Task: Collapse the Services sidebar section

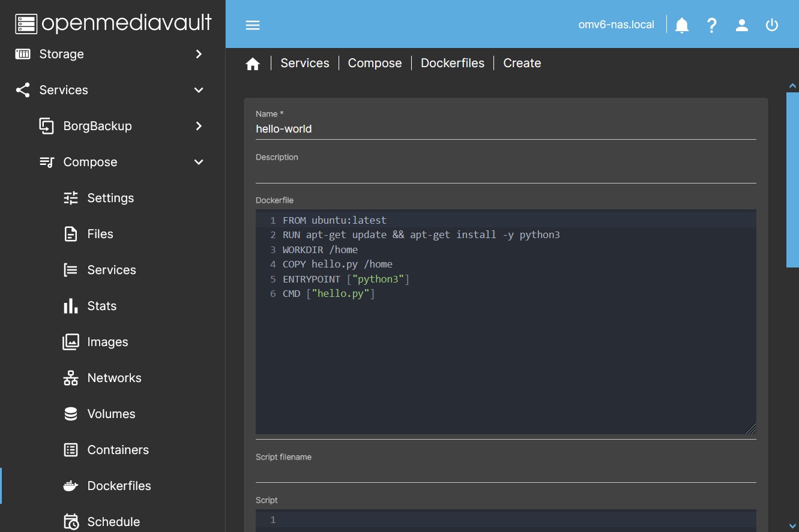Action: click(199, 90)
